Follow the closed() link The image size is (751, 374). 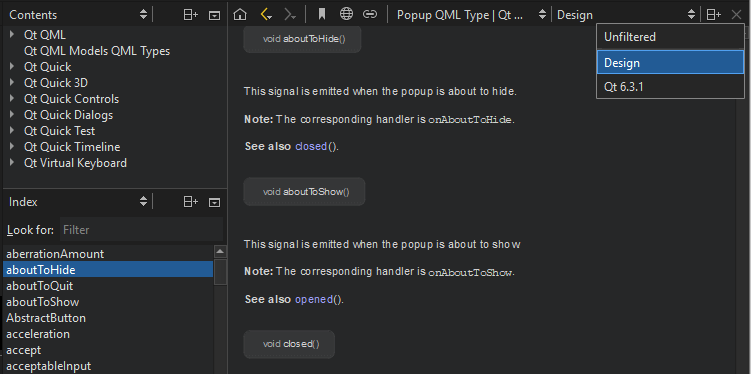pyautogui.click(x=311, y=147)
